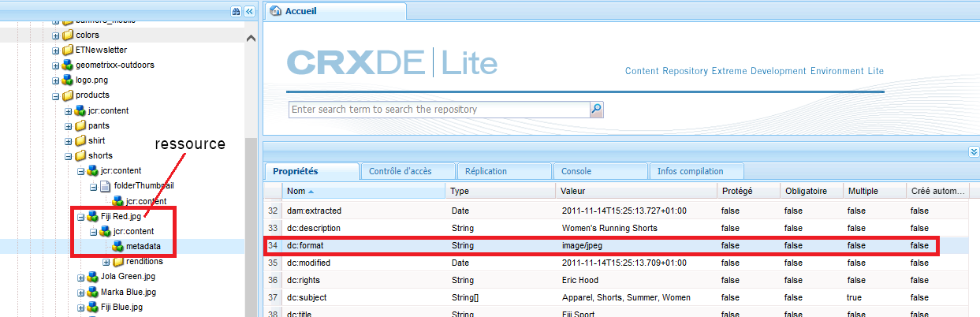Expand the colors folder node

56,35
